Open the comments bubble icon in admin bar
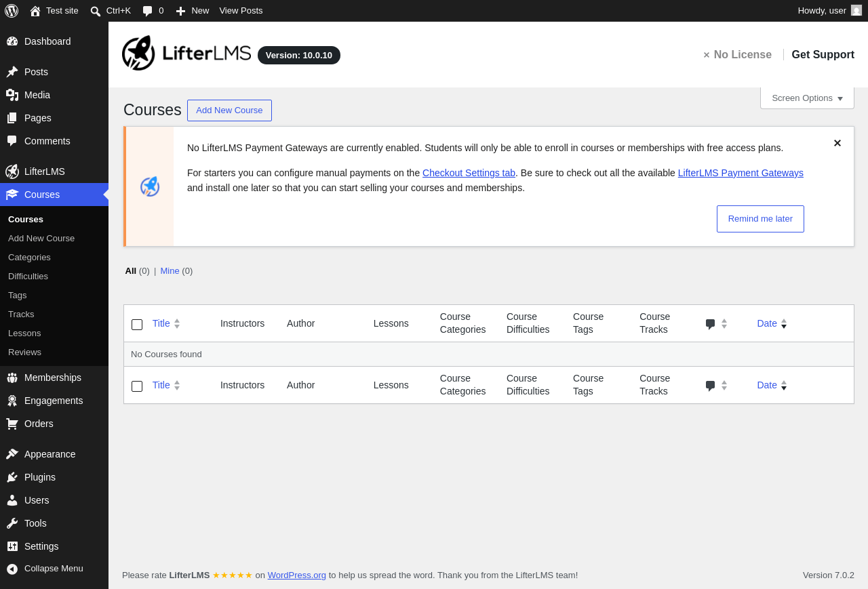Screen dimensions: 868x589 tap(147, 11)
